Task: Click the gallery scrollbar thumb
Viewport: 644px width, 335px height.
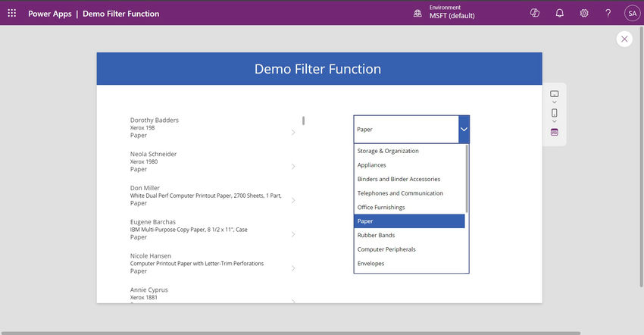Action: pos(304,121)
